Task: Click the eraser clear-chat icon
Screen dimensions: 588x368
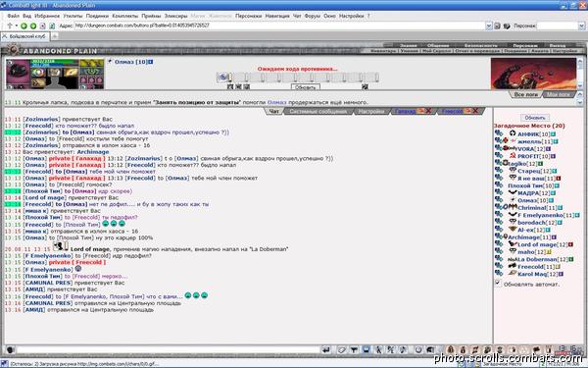Action: tap(341, 350)
